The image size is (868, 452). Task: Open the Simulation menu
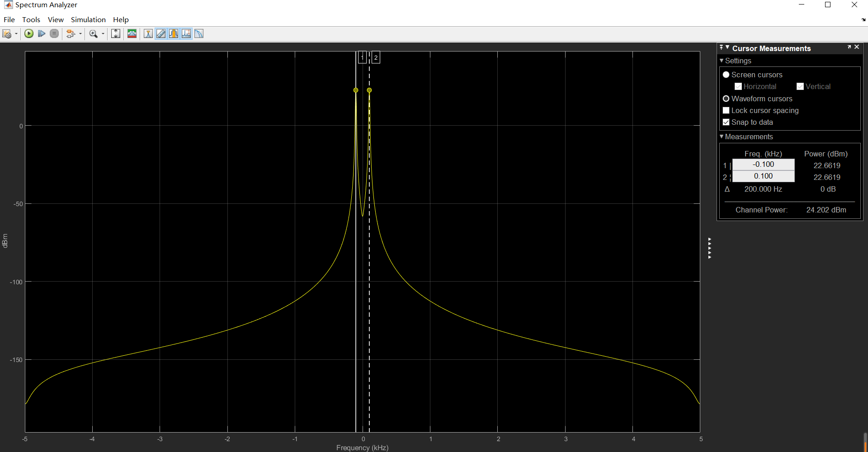pyautogui.click(x=88, y=19)
